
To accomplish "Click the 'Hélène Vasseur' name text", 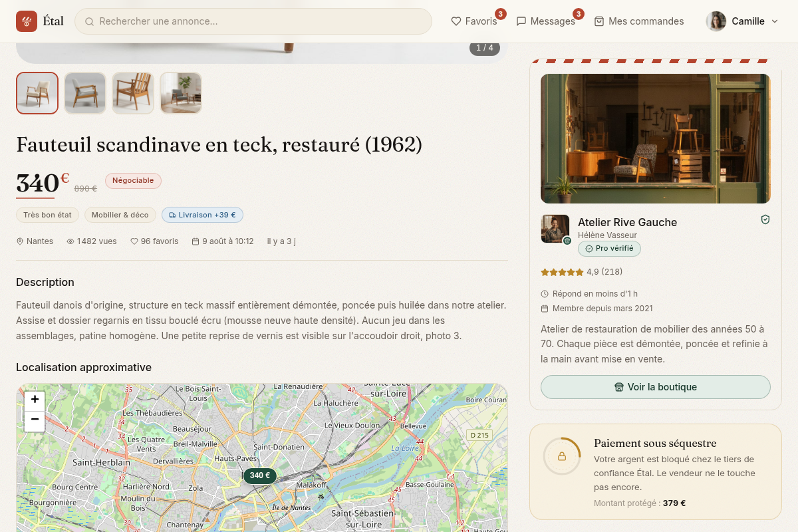I will 607,235.
